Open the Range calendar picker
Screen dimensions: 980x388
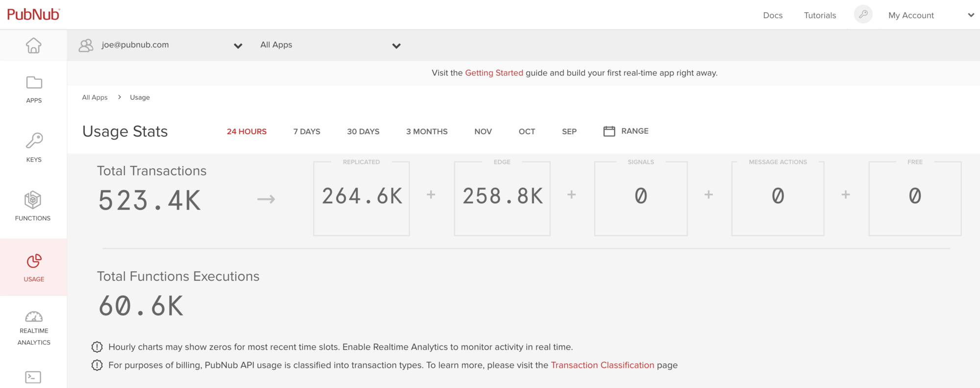pyautogui.click(x=626, y=131)
